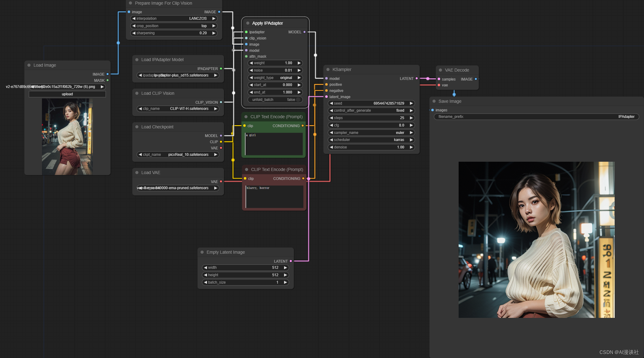Viewport: 644px width, 358px height.
Task: Click the VAE output socket on Load VAE
Action: [221, 181]
